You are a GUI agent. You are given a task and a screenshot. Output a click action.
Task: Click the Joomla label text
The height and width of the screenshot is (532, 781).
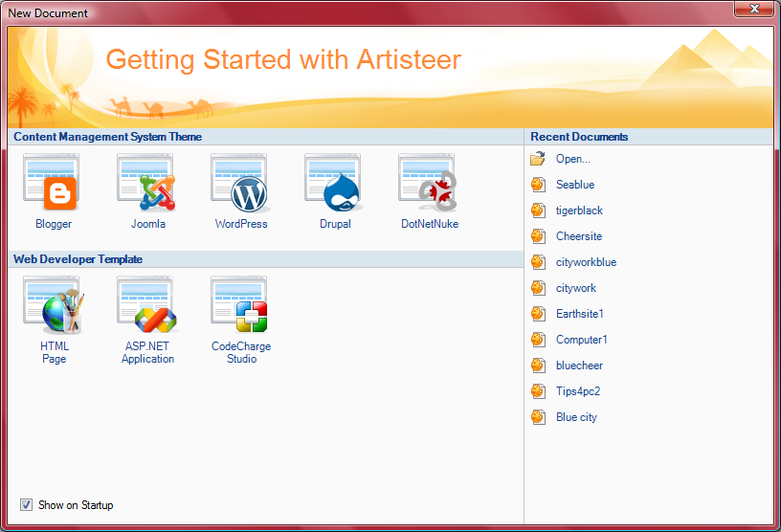click(x=148, y=224)
